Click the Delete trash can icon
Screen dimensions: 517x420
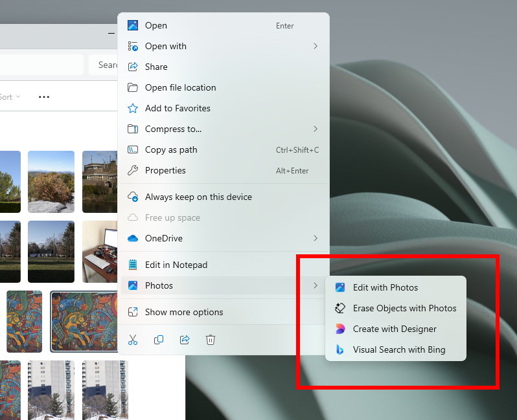click(x=211, y=340)
